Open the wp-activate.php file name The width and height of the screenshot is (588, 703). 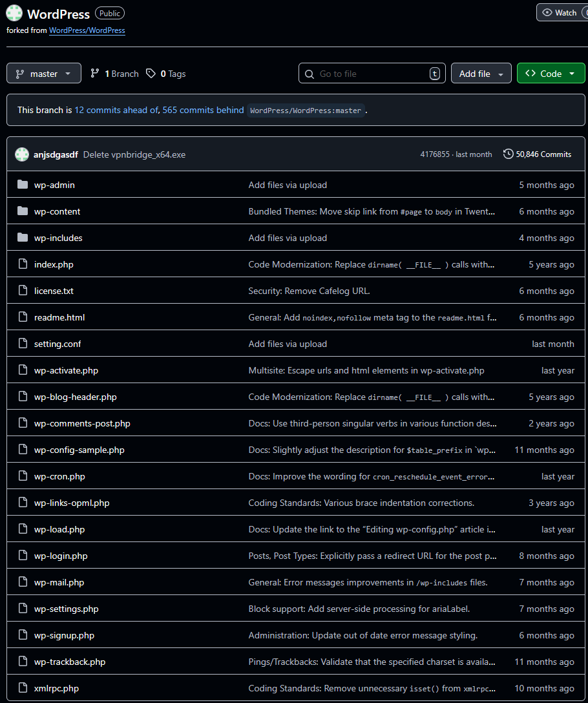pos(66,370)
